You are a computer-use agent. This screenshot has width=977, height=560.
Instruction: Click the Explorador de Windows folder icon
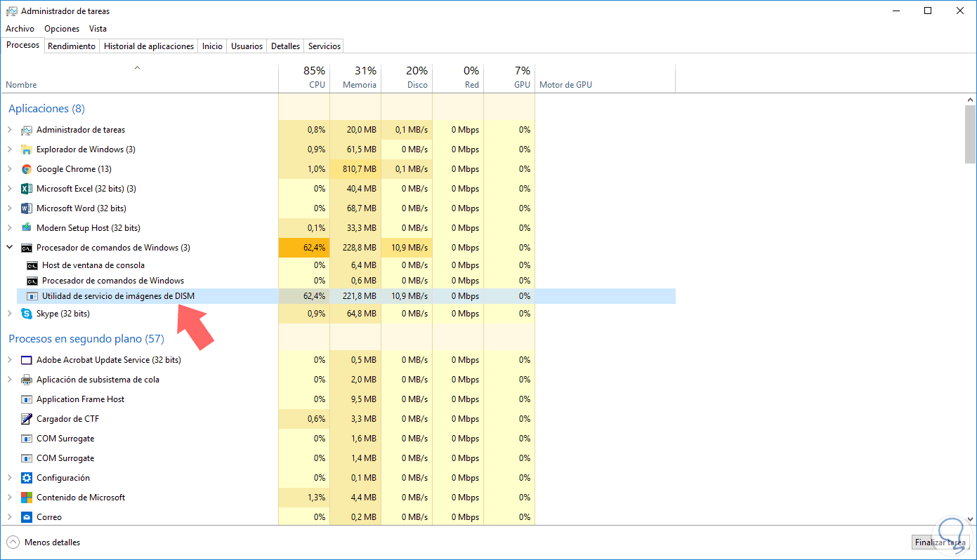click(27, 149)
